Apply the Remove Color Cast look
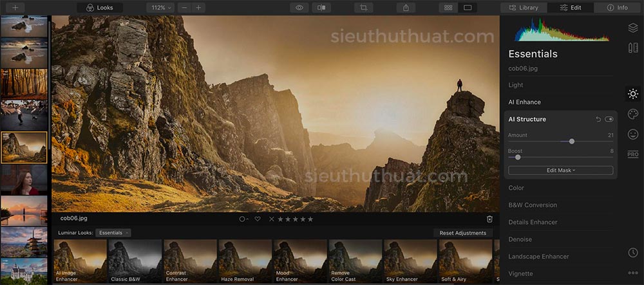The image size is (644, 285). pyautogui.click(x=355, y=261)
